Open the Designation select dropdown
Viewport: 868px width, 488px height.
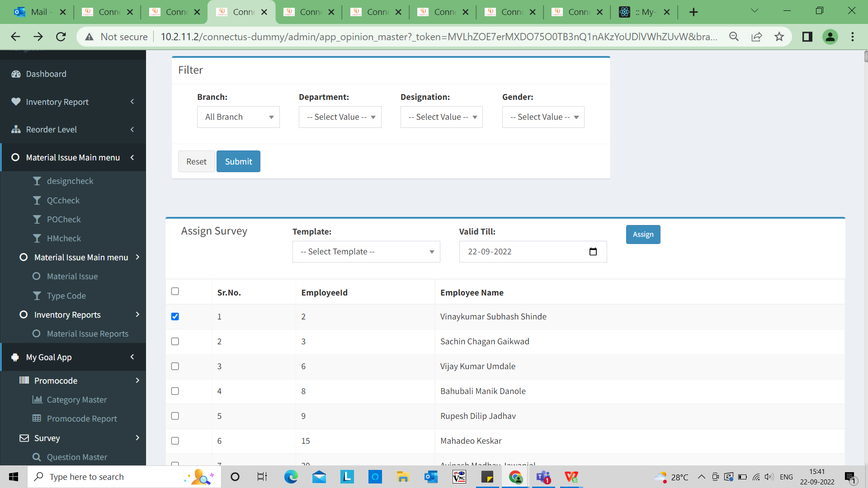point(442,117)
